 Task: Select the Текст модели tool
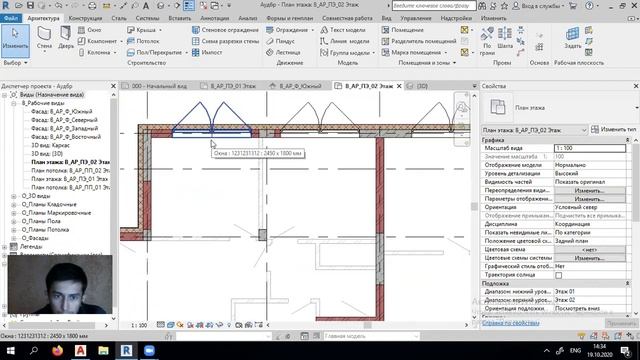343,30
